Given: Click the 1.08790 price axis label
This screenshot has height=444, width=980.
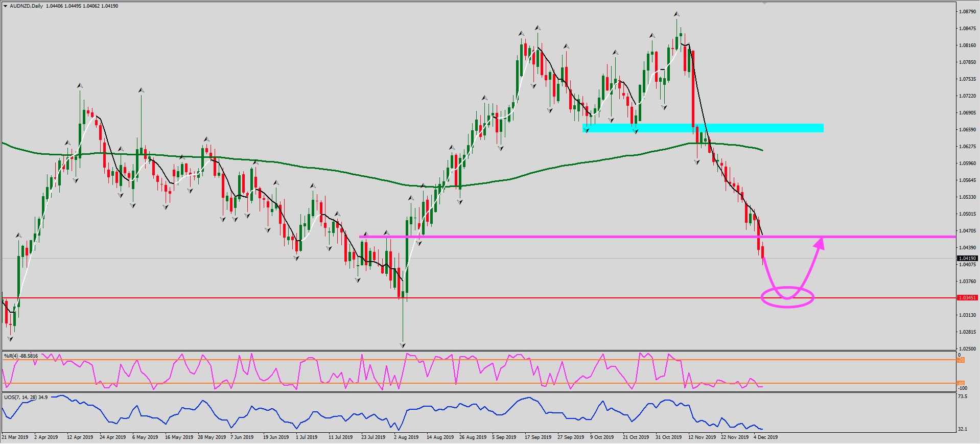Looking at the screenshot, I should click(x=967, y=11).
